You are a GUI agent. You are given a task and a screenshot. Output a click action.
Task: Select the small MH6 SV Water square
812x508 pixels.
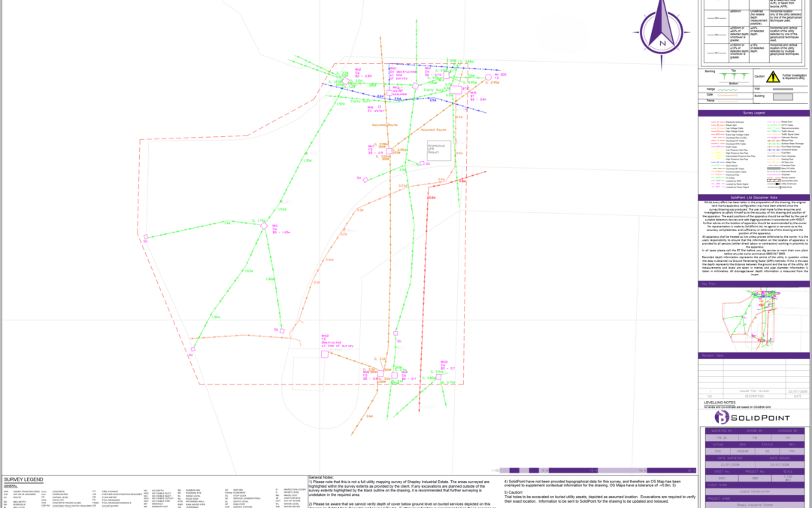click(x=380, y=107)
